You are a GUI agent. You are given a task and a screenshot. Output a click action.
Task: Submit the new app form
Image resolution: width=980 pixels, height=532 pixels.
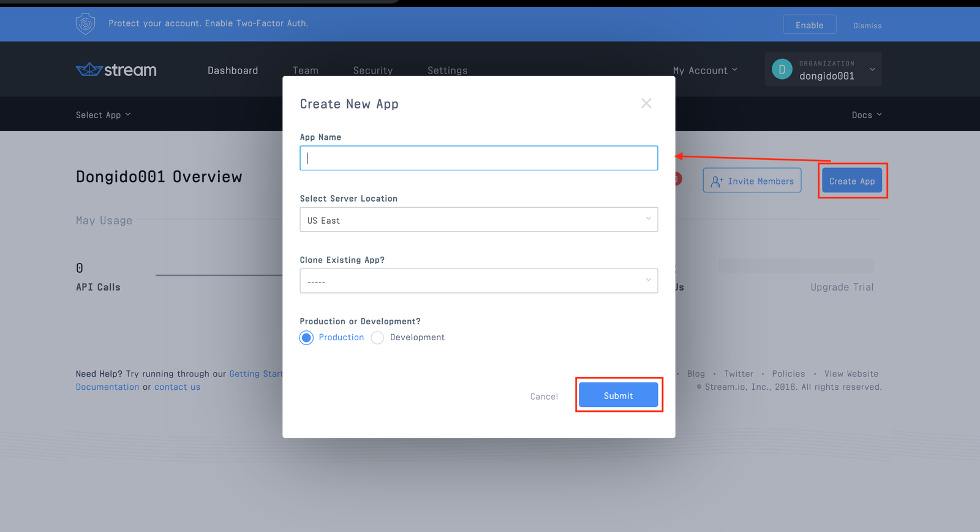pos(618,395)
